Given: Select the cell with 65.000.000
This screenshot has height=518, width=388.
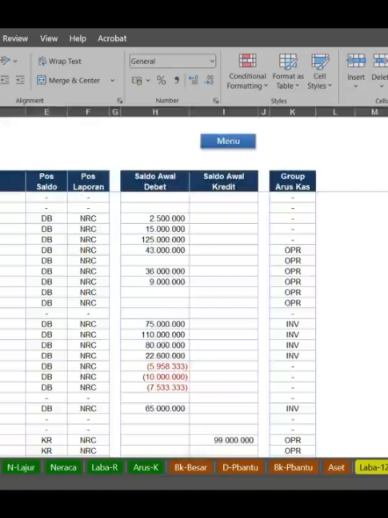Looking at the screenshot, I should pyautogui.click(x=155, y=409).
